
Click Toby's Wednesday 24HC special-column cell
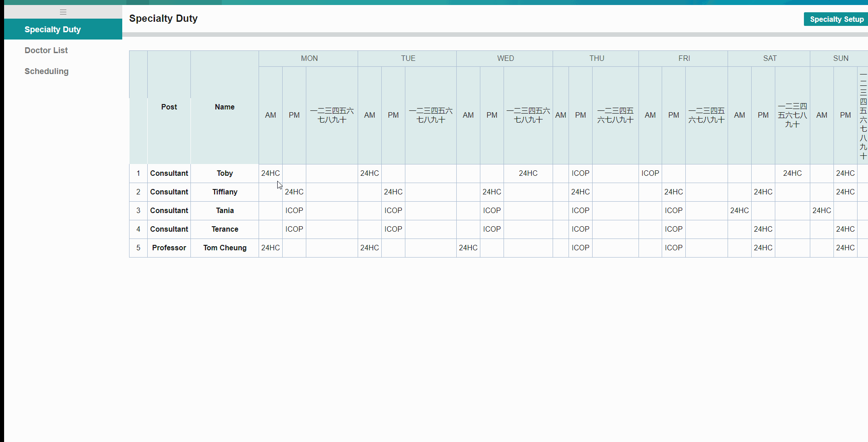click(528, 174)
